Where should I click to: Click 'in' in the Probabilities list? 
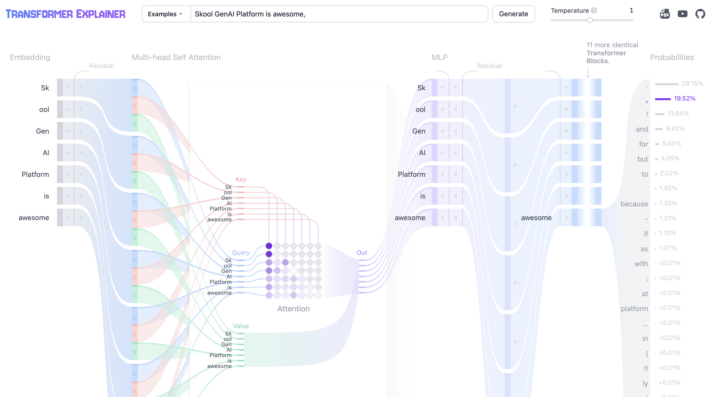[x=646, y=338]
